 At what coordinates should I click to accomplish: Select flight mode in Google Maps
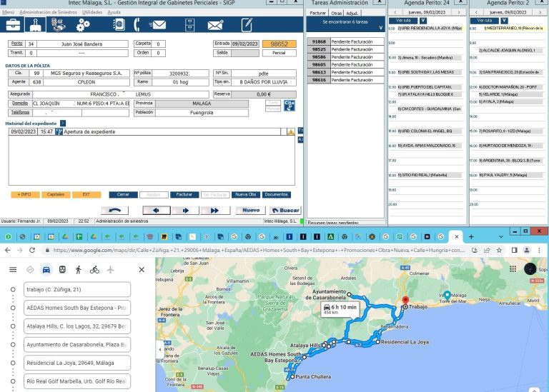click(x=110, y=270)
